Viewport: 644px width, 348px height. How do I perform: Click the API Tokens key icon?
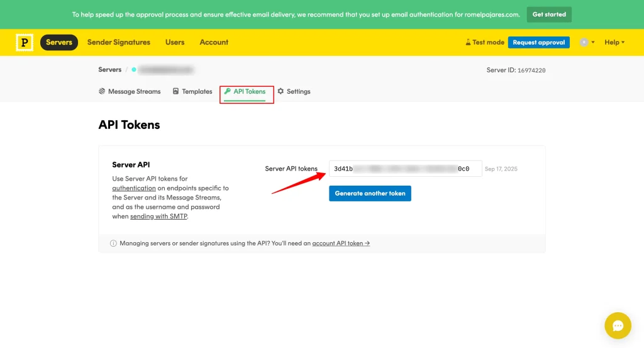pyautogui.click(x=228, y=91)
